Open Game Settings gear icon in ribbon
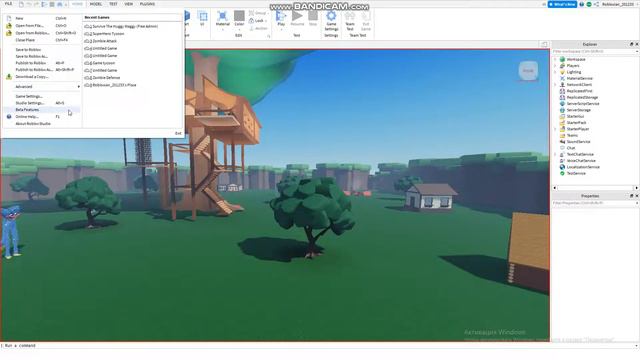The height and width of the screenshot is (360, 640). point(331,16)
